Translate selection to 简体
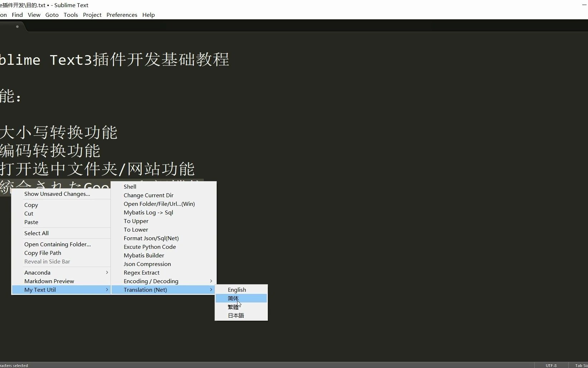This screenshot has height=368, width=588. 241,298
